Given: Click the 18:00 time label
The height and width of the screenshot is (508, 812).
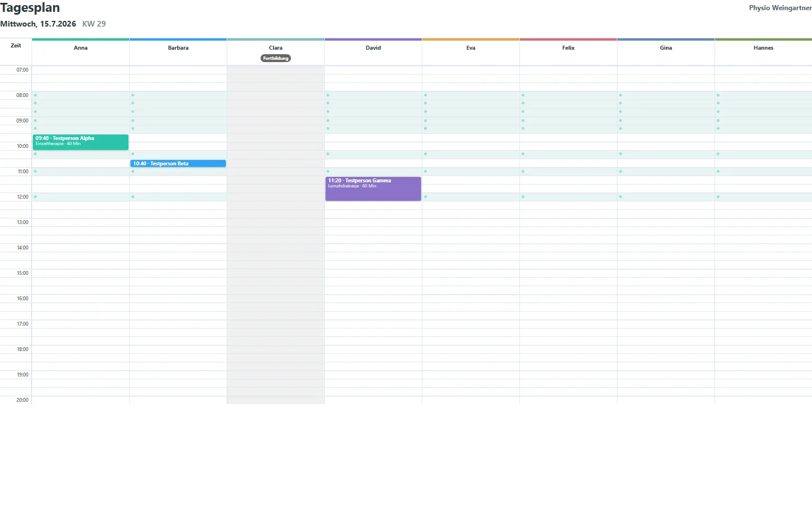Looking at the screenshot, I should point(23,349).
